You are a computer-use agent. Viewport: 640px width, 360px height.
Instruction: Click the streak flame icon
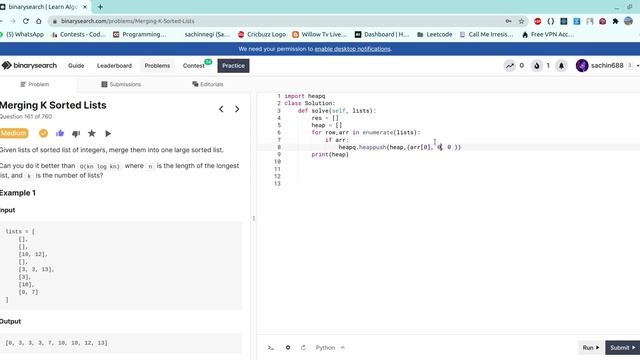pos(537,66)
